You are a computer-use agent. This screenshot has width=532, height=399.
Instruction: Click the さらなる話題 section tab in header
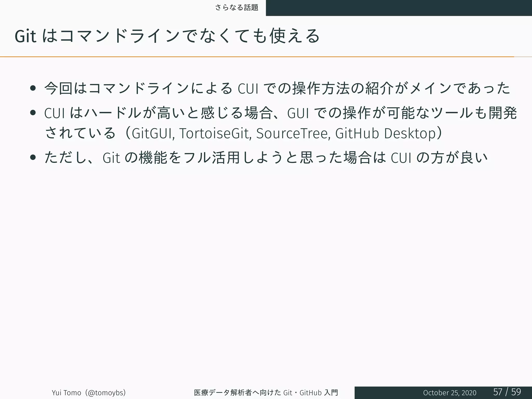pyautogui.click(x=237, y=8)
